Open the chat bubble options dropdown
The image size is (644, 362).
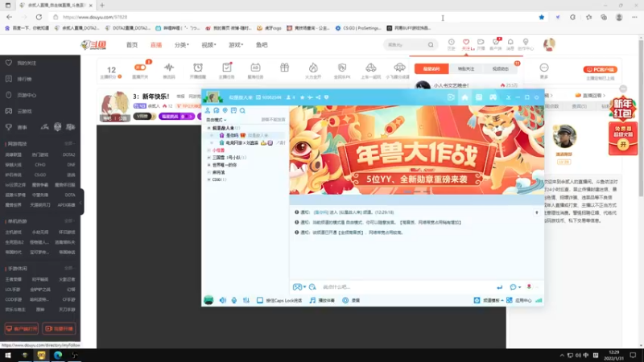[x=515, y=287]
